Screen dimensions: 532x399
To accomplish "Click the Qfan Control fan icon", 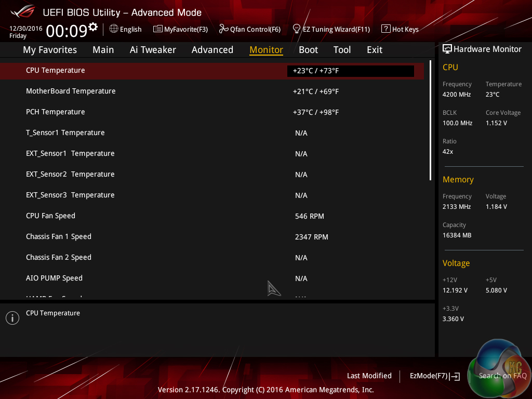I will click(223, 29).
